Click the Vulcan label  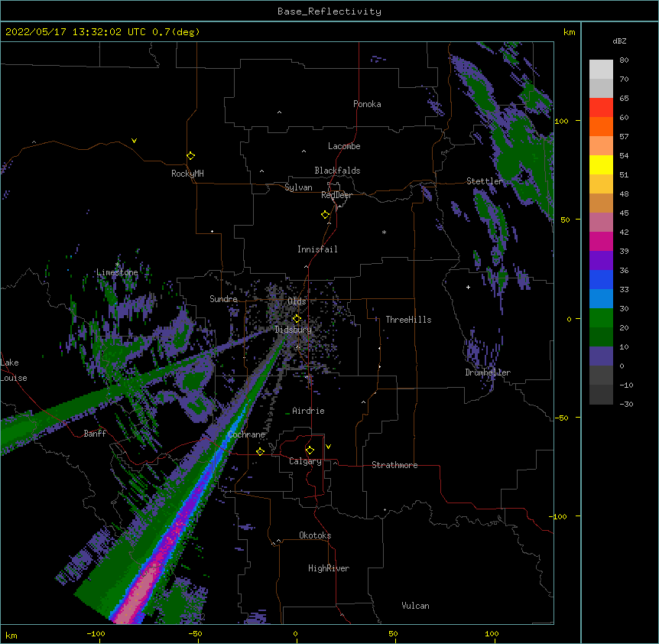point(415,606)
